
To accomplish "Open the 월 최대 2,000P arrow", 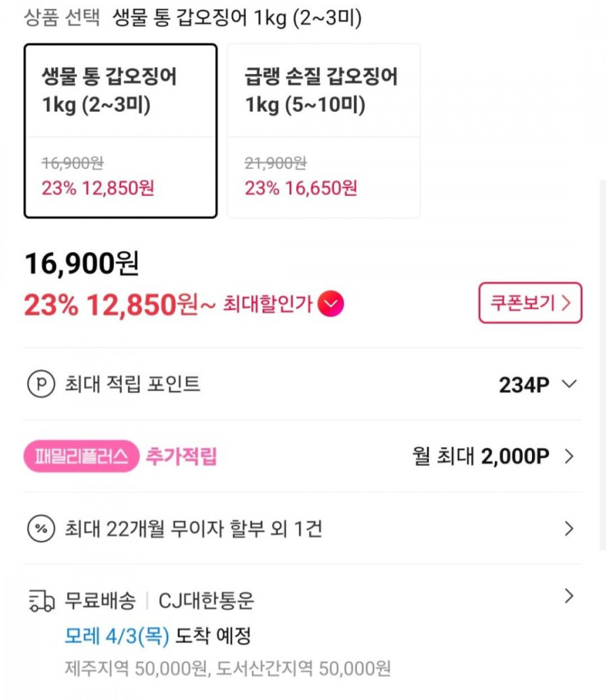I will (570, 456).
